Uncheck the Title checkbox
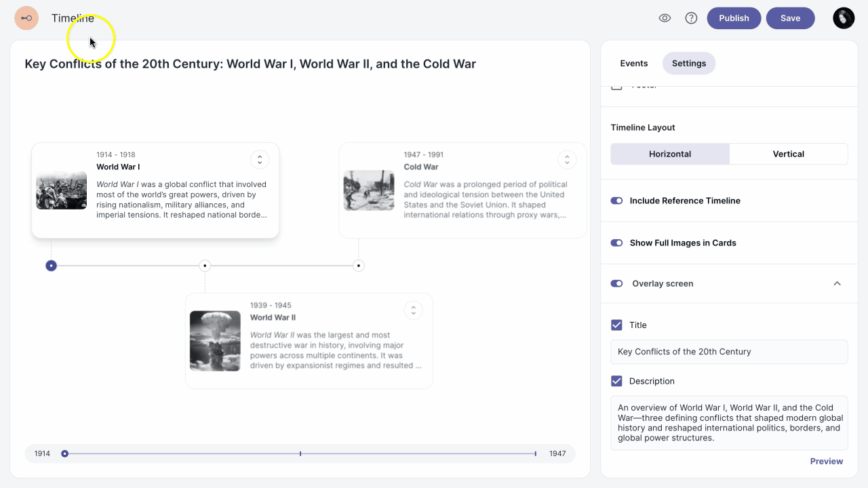Viewport: 868px width, 488px height. tap(616, 325)
